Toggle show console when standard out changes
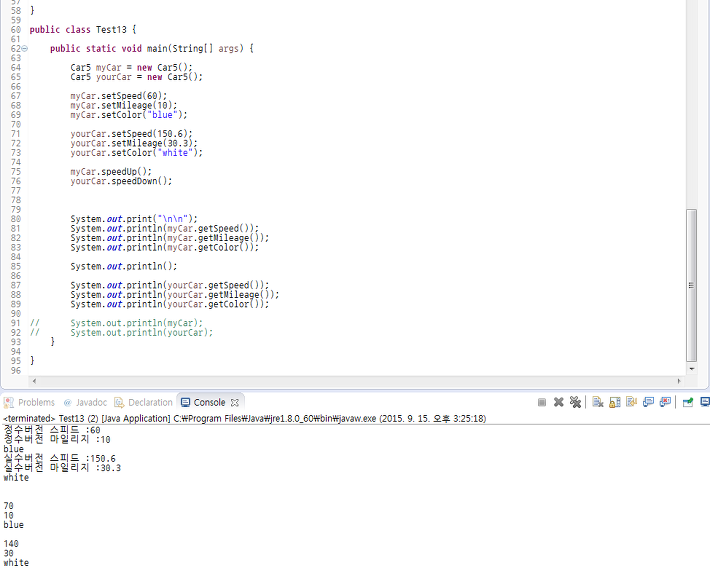 click(x=648, y=402)
